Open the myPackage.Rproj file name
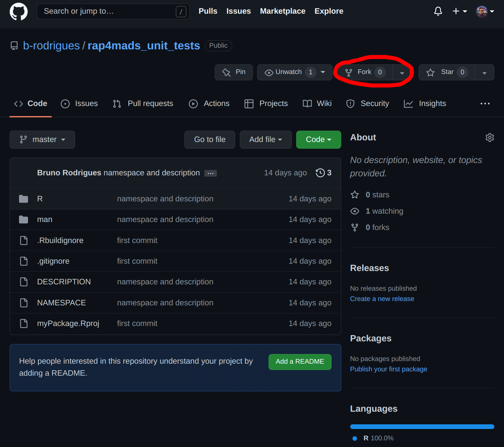Image resolution: width=504 pixels, height=447 pixels. tap(68, 323)
